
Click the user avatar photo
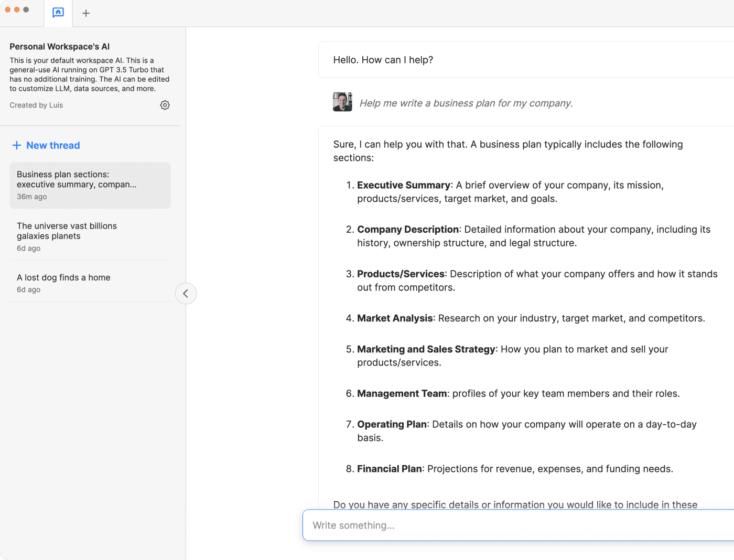[x=342, y=102]
